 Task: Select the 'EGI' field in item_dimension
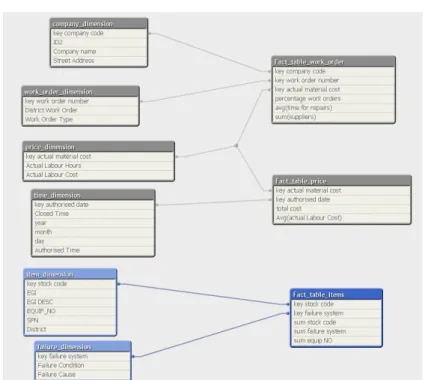point(70,293)
